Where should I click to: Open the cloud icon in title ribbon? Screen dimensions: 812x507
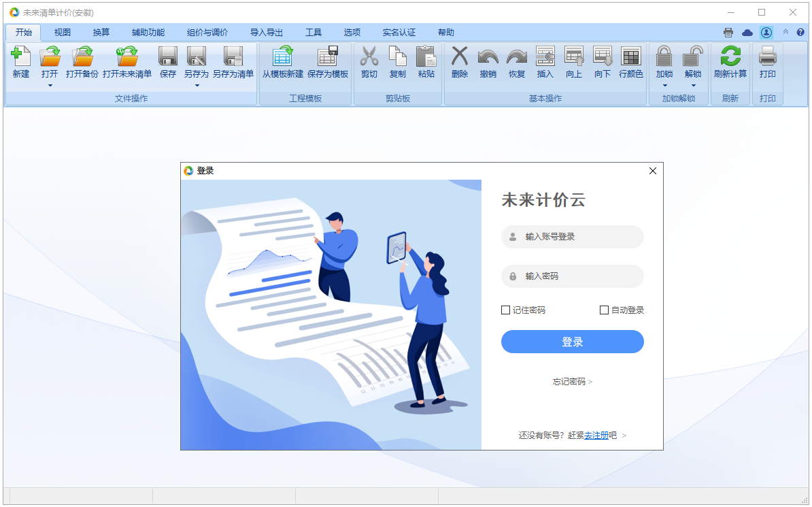click(747, 33)
